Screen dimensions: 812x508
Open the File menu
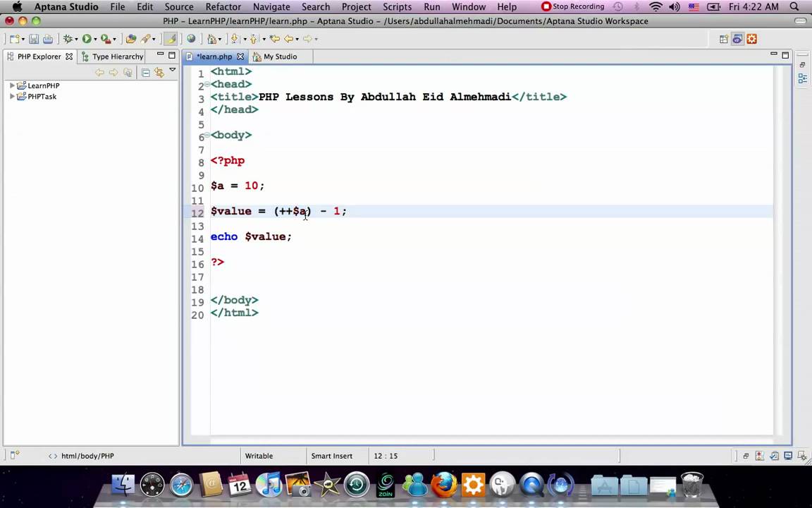[x=118, y=7]
